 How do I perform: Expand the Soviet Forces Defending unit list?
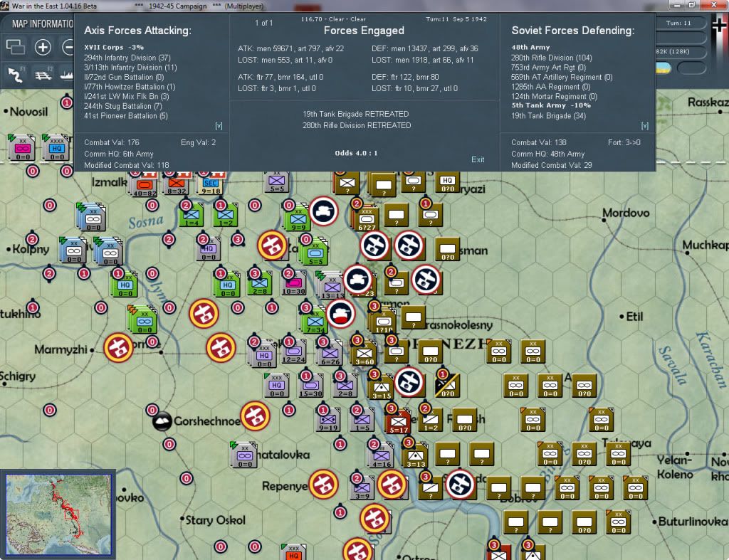click(644, 125)
